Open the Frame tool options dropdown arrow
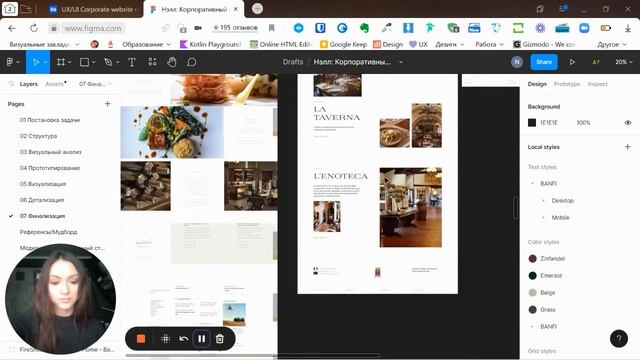The image size is (640, 360). point(70,62)
